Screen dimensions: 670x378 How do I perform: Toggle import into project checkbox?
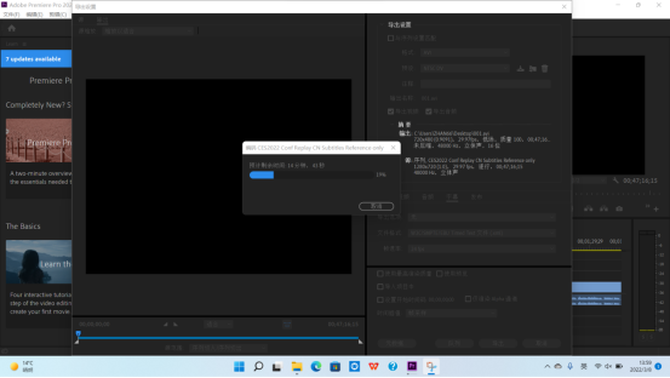tap(380, 286)
